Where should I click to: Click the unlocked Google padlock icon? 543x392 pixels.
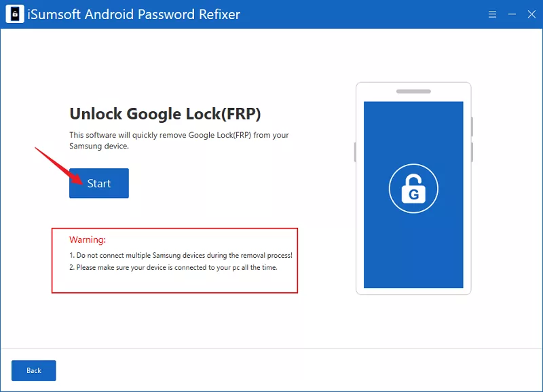[x=413, y=189]
